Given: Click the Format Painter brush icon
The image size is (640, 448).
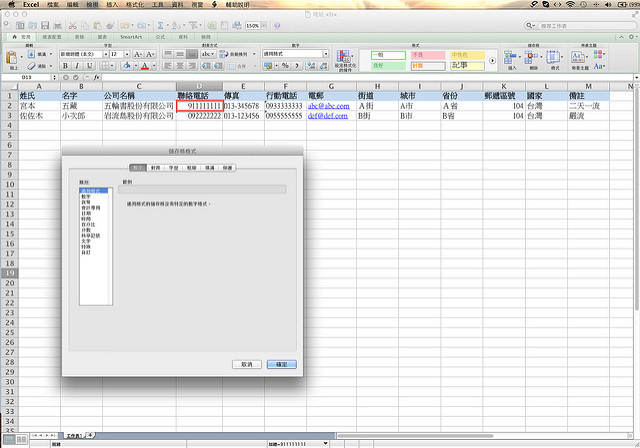Looking at the screenshot, I should pyautogui.click(x=110, y=25).
